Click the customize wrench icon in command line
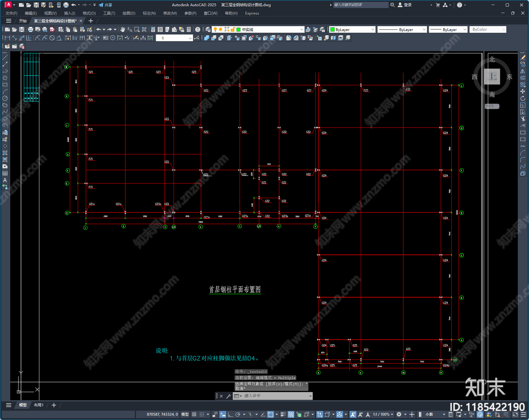 (x=228, y=396)
